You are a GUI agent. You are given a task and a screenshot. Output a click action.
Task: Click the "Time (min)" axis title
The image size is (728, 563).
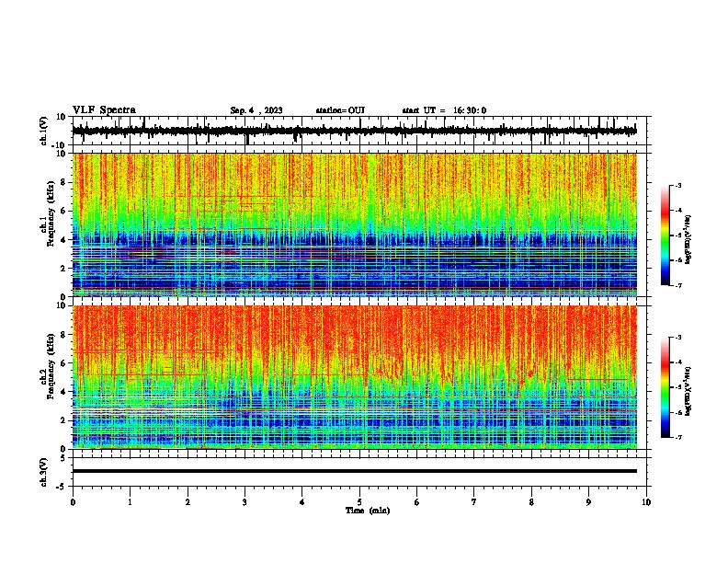368,511
